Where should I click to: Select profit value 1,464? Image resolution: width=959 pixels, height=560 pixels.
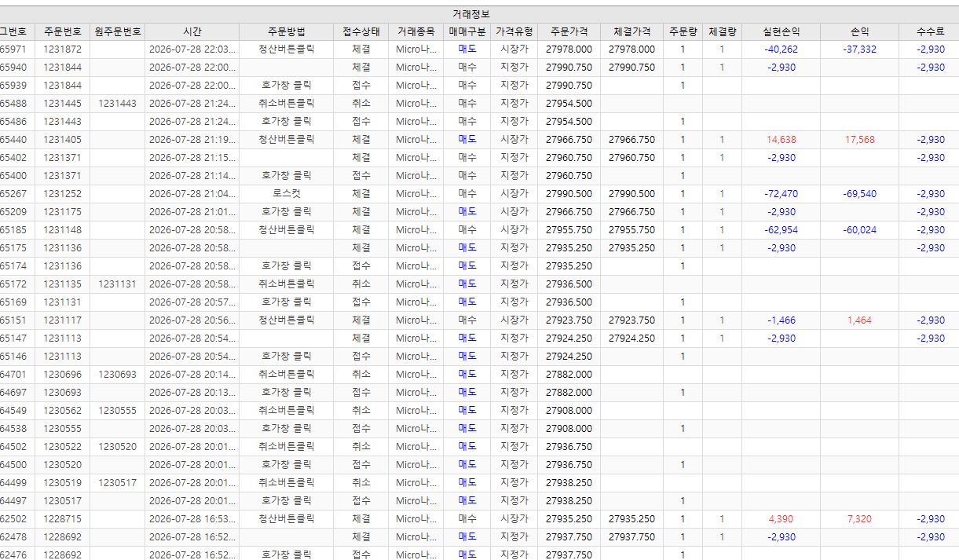[860, 320]
